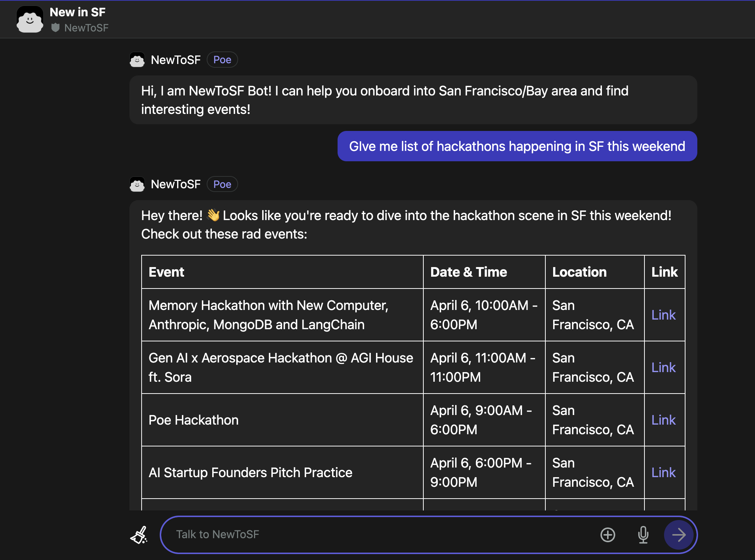
Task: Open Link for Poe Hackathon row
Action: (663, 420)
